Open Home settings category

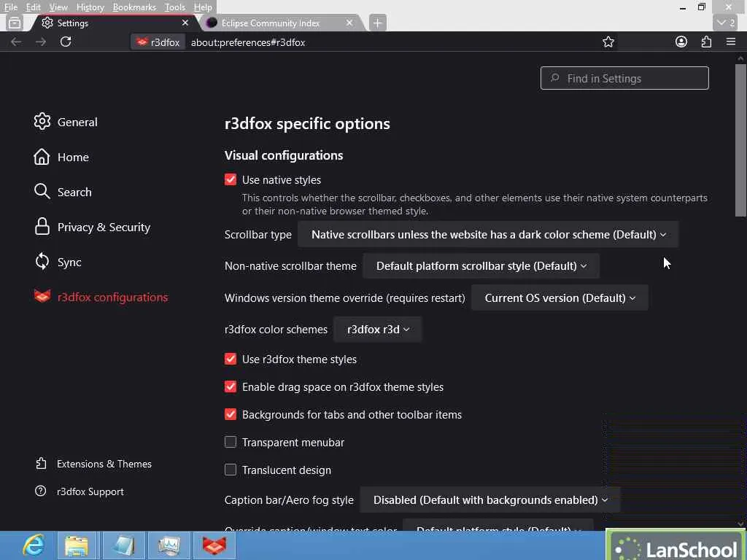[x=61, y=157]
